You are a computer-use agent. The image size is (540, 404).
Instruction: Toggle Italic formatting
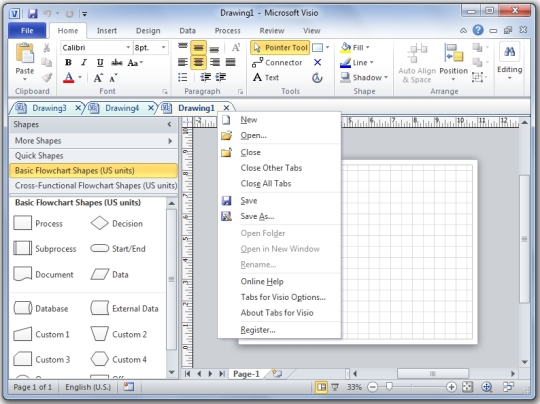point(84,62)
